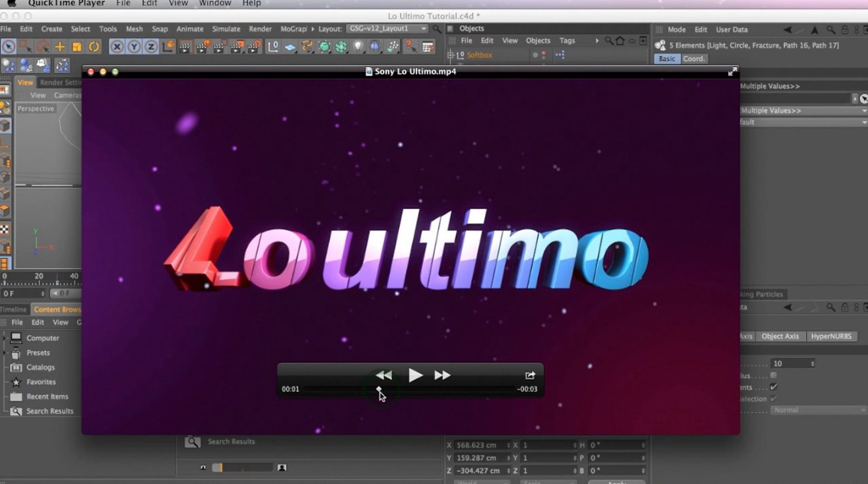Screen dimensions: 868x484
Task: Click the grey sphere with blue dots icon
Action: (9, 65)
